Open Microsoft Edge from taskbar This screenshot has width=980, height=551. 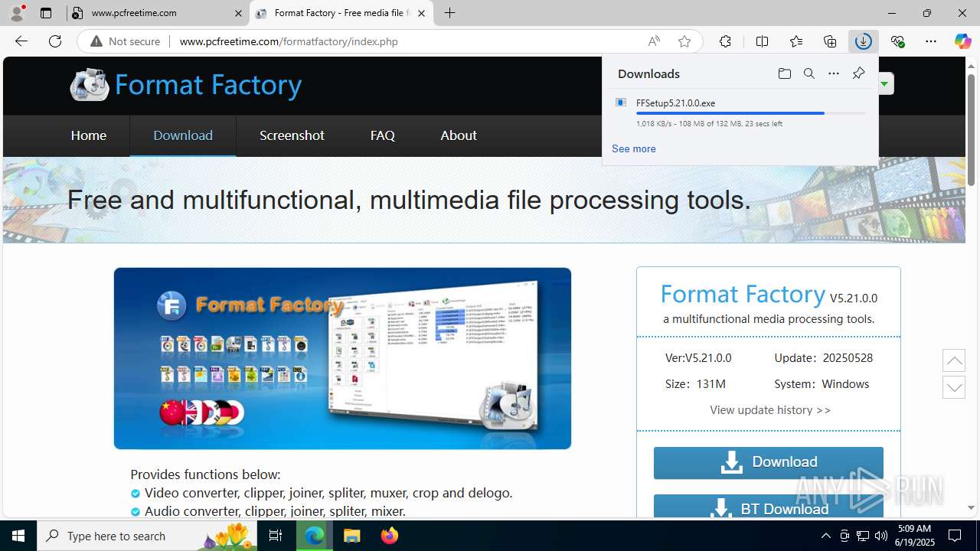(315, 536)
